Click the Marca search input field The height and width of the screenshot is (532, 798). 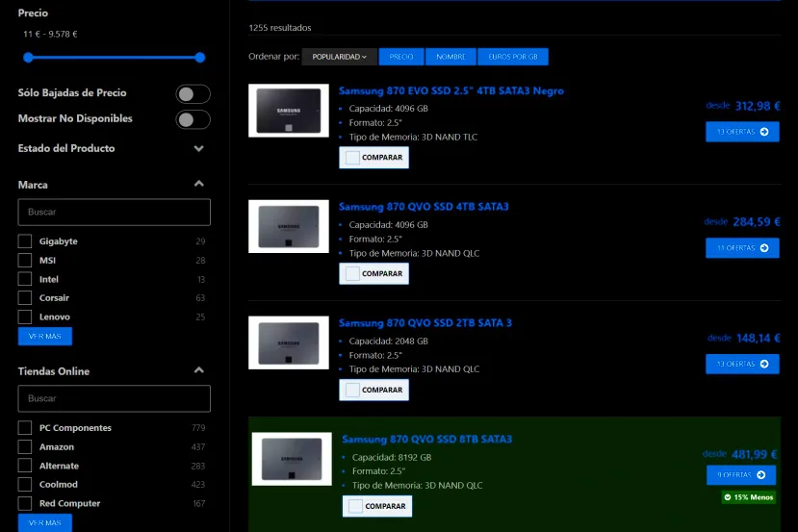(x=114, y=212)
